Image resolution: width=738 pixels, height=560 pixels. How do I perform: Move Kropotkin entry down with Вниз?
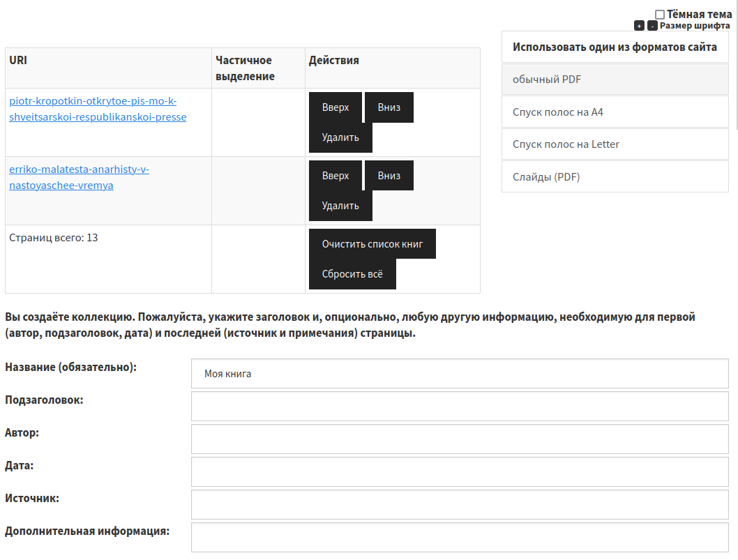click(x=389, y=107)
